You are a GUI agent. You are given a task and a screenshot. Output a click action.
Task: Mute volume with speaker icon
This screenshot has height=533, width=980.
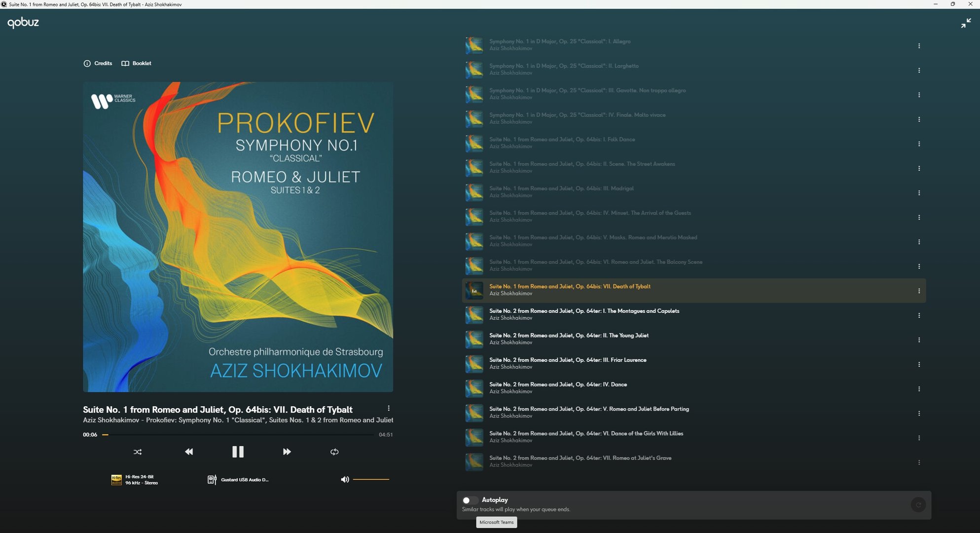click(345, 479)
